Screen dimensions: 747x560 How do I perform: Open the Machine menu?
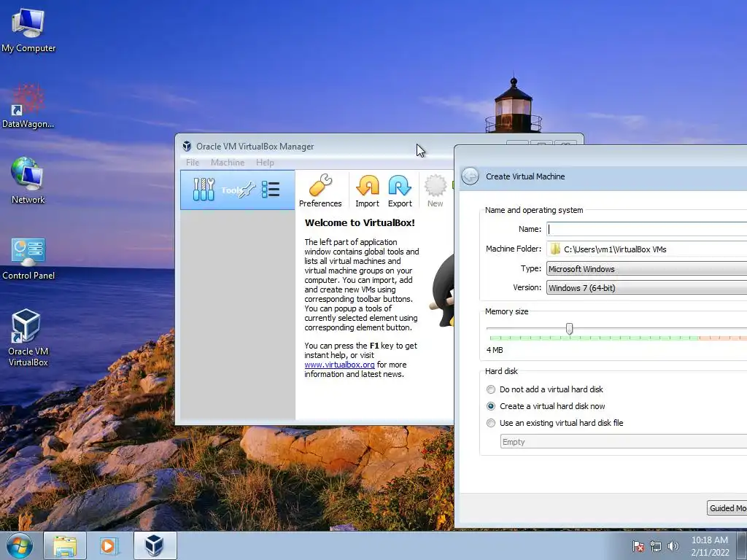[228, 163]
